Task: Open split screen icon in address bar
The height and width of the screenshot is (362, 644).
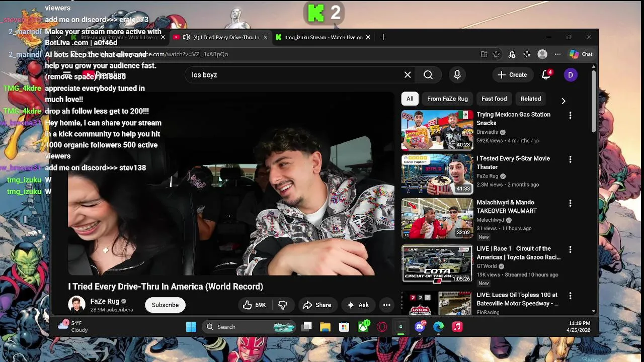Action: pyautogui.click(x=484, y=54)
